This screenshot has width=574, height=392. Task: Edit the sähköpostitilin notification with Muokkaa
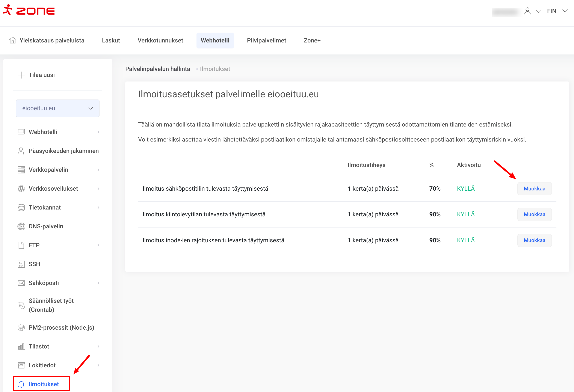point(534,188)
